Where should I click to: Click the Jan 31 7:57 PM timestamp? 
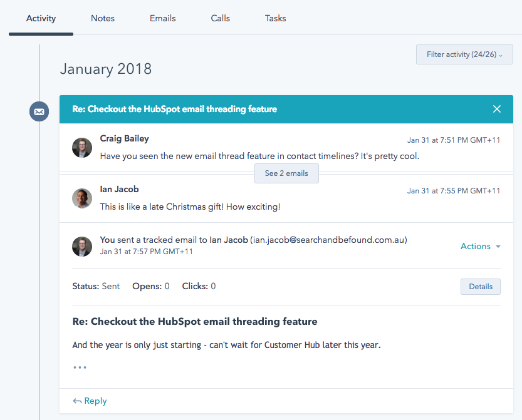(147, 252)
